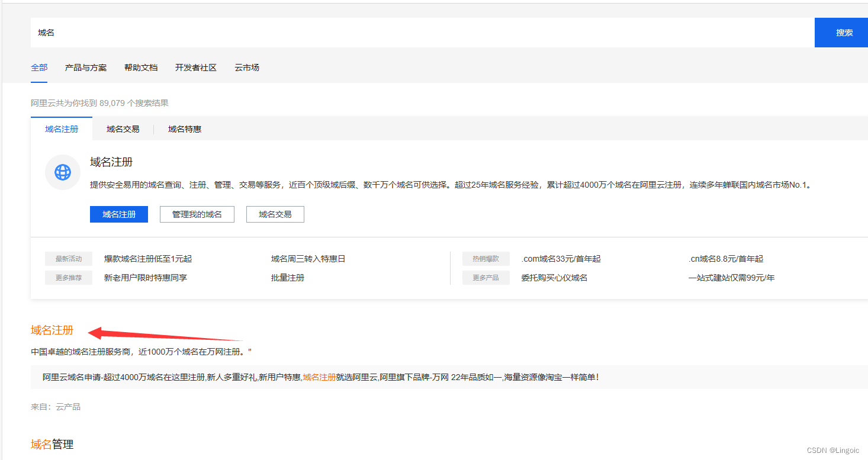Click 中国卓越的域名注册服务商 summary text
868x460 pixels.
coord(141,352)
